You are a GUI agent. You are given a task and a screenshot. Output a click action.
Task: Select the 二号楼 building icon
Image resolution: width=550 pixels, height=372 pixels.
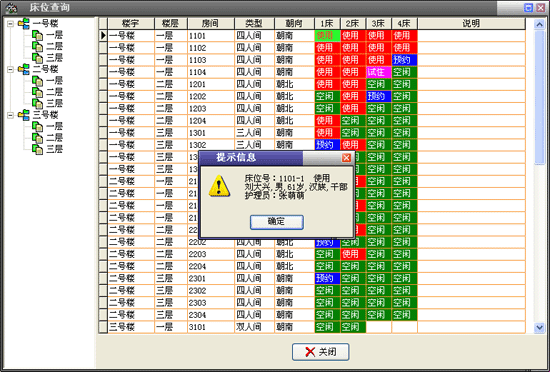24,69
